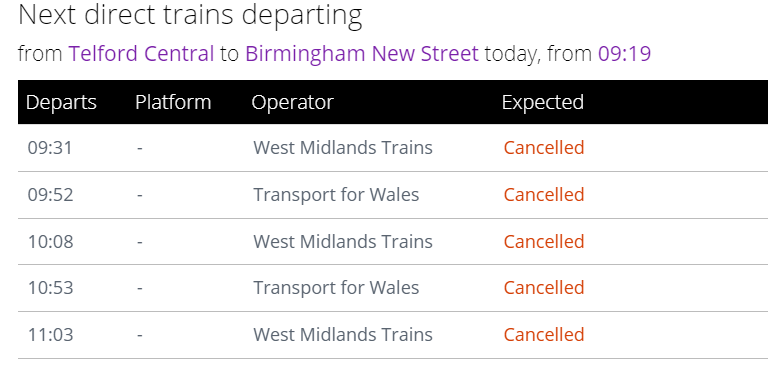Click Cancelled status for the 10:08 train
This screenshot has height=386, width=776.
544,241
